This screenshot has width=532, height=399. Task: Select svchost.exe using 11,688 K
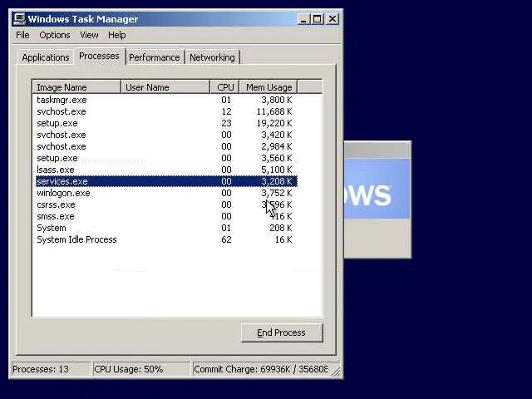(166, 111)
